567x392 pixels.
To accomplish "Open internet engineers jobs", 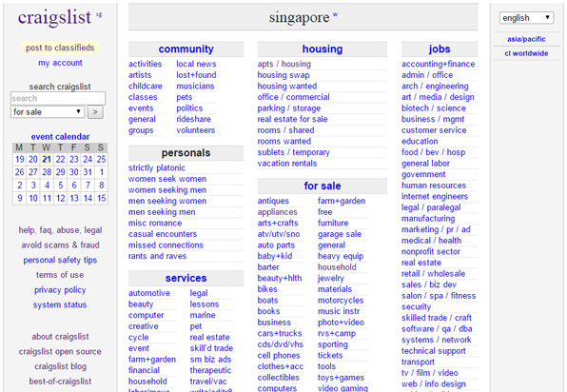I will pyautogui.click(x=435, y=196).
